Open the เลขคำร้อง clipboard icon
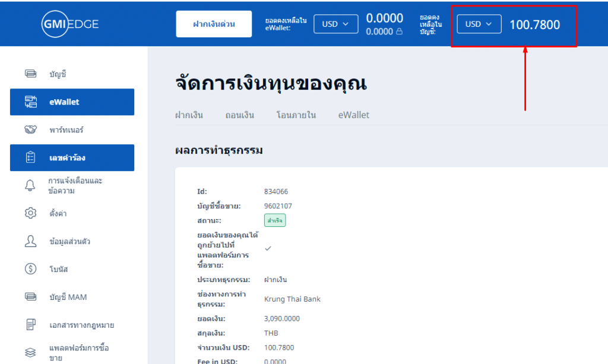The width and height of the screenshot is (608, 364). click(x=30, y=158)
